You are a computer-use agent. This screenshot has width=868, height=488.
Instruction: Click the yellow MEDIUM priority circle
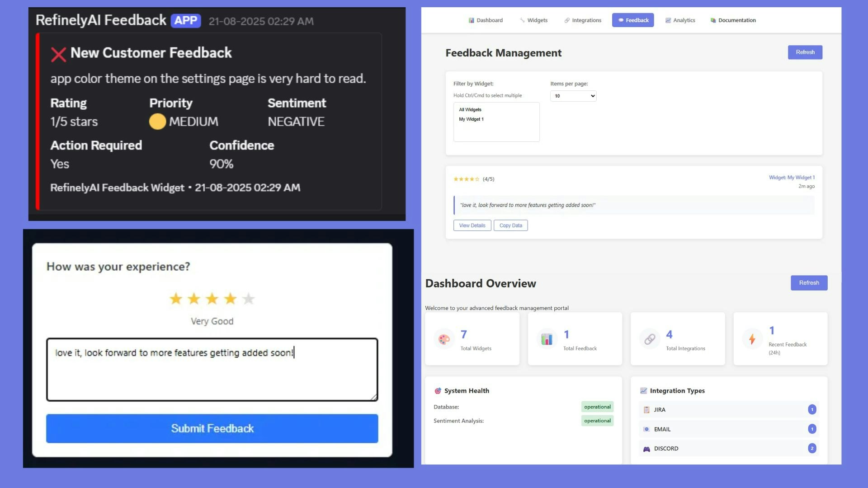click(x=157, y=122)
